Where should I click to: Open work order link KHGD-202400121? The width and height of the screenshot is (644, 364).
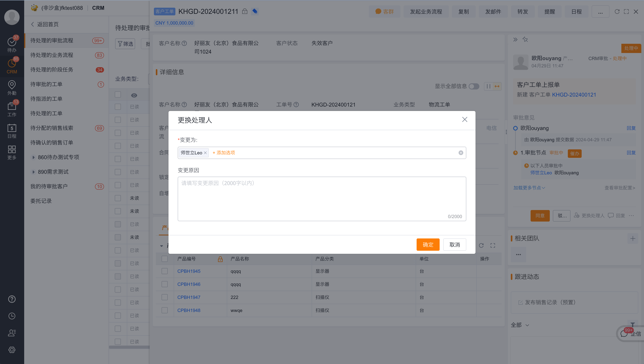pos(574,95)
